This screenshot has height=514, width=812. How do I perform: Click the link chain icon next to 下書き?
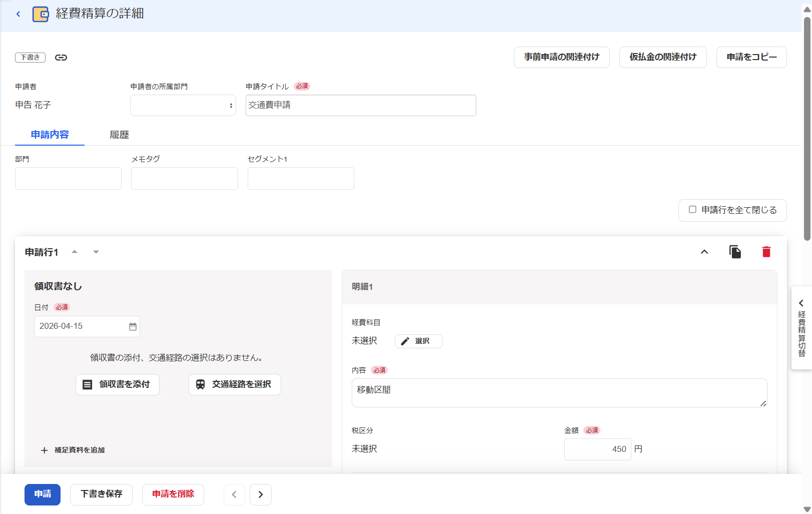pyautogui.click(x=61, y=58)
